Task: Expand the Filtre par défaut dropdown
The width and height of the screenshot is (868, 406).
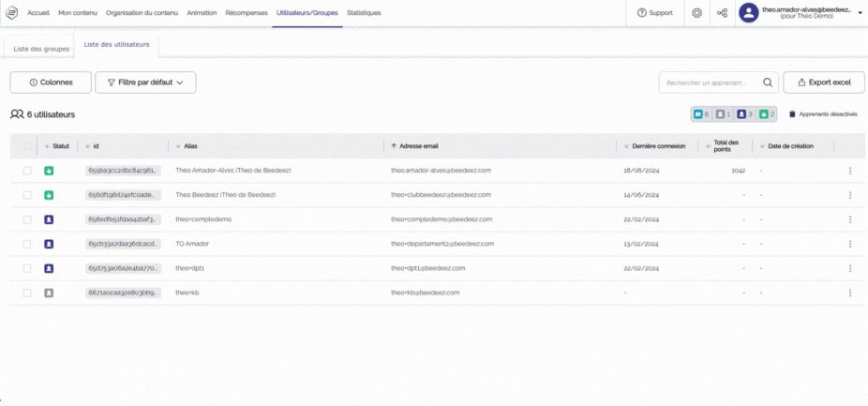Action: (144, 83)
